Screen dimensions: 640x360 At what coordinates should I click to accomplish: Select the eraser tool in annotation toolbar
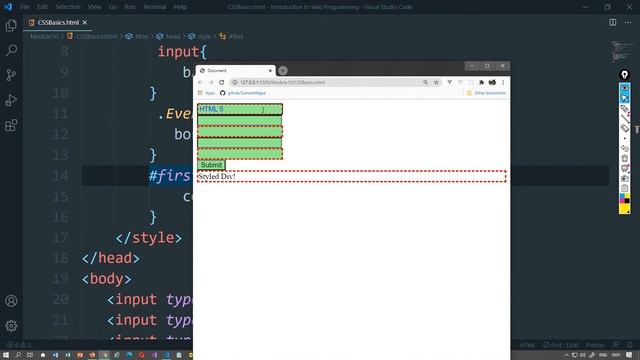624,128
